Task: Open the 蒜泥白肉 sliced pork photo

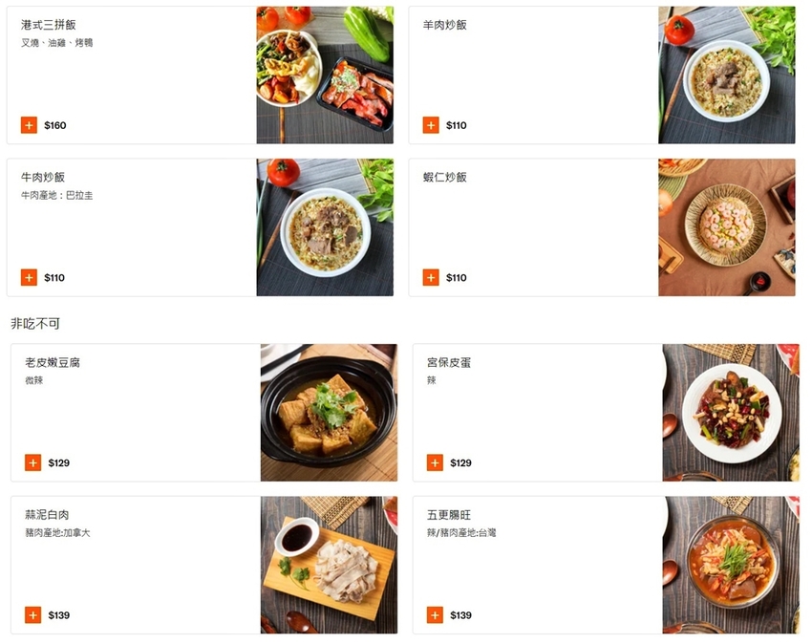Action: [x=329, y=565]
